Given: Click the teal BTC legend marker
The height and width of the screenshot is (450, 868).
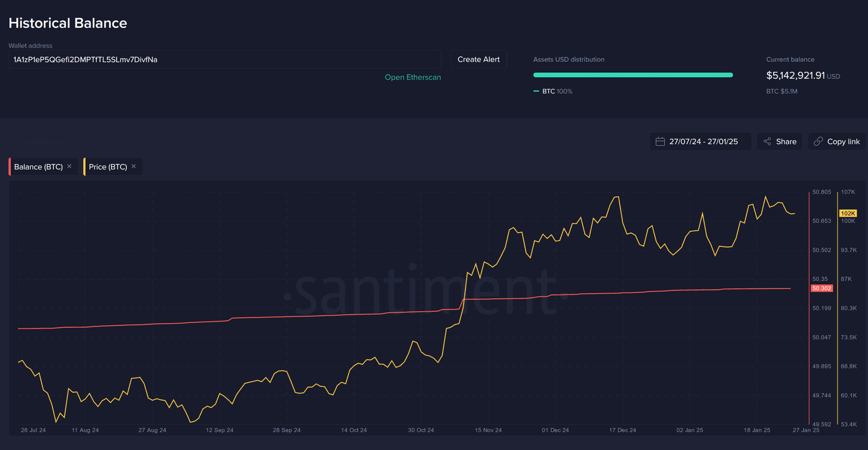Looking at the screenshot, I should tap(536, 92).
